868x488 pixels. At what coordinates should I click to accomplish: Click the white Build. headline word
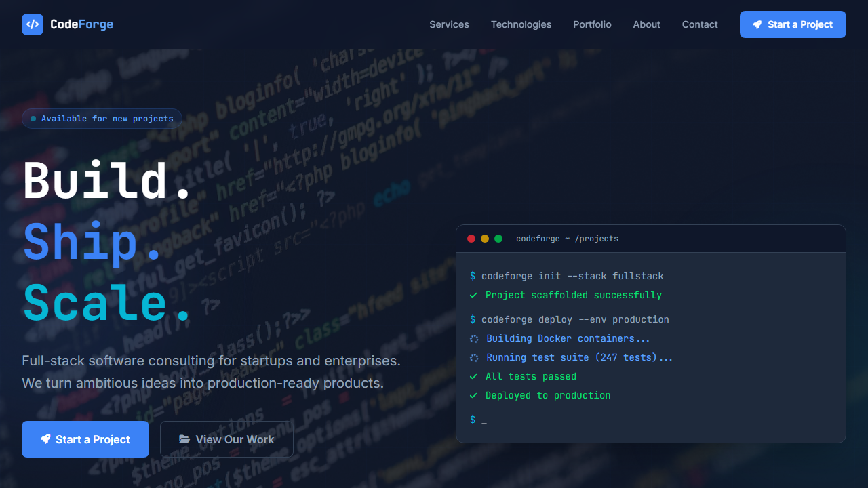[108, 181]
